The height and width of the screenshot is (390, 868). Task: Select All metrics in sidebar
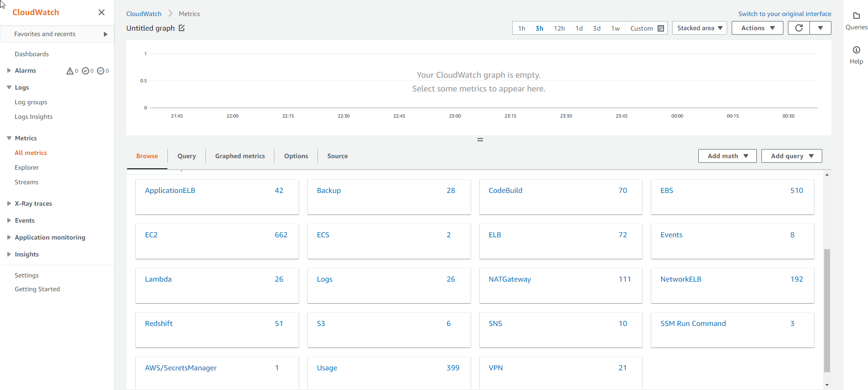click(31, 153)
